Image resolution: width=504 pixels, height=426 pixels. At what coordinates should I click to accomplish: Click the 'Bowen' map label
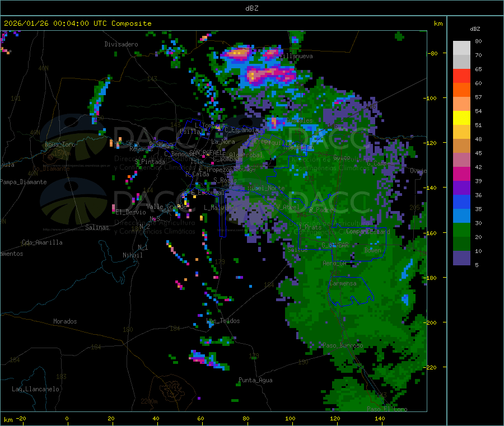pyautogui.click(x=372, y=250)
